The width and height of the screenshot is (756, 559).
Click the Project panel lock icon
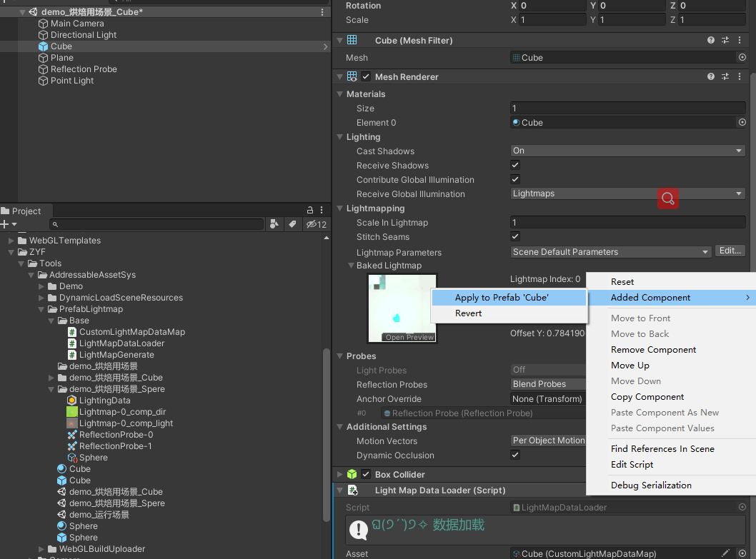click(310, 211)
